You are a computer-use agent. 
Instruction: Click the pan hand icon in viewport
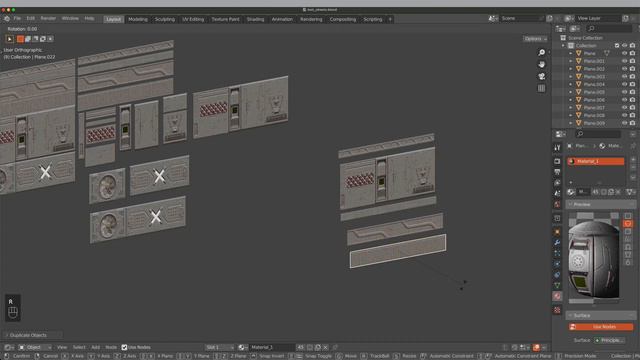(x=541, y=64)
